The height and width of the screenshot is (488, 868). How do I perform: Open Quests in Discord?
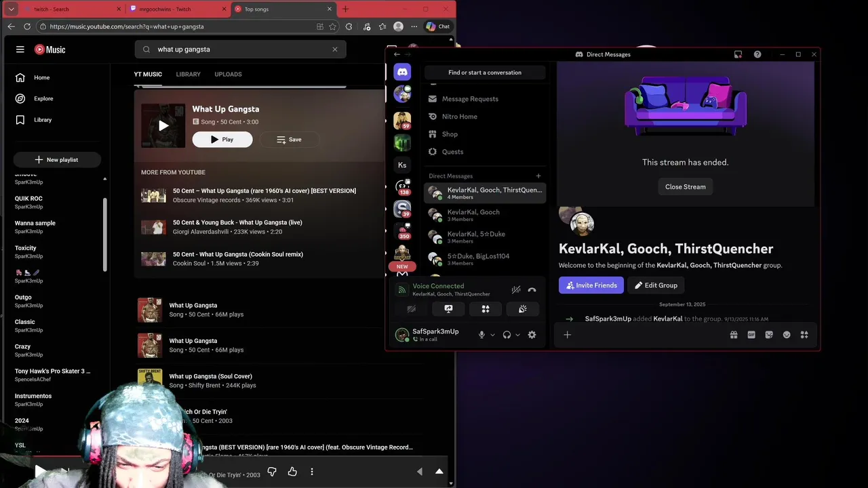coord(485,152)
